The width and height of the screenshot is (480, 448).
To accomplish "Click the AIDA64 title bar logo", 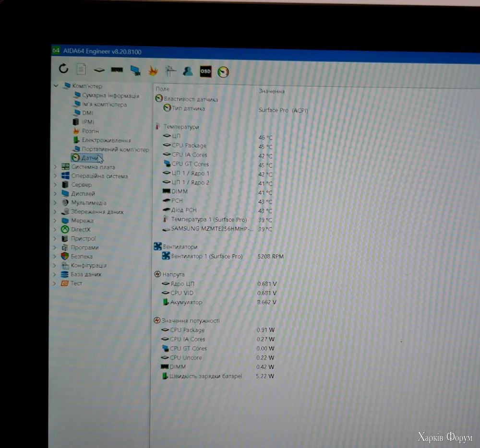I will click(x=56, y=50).
